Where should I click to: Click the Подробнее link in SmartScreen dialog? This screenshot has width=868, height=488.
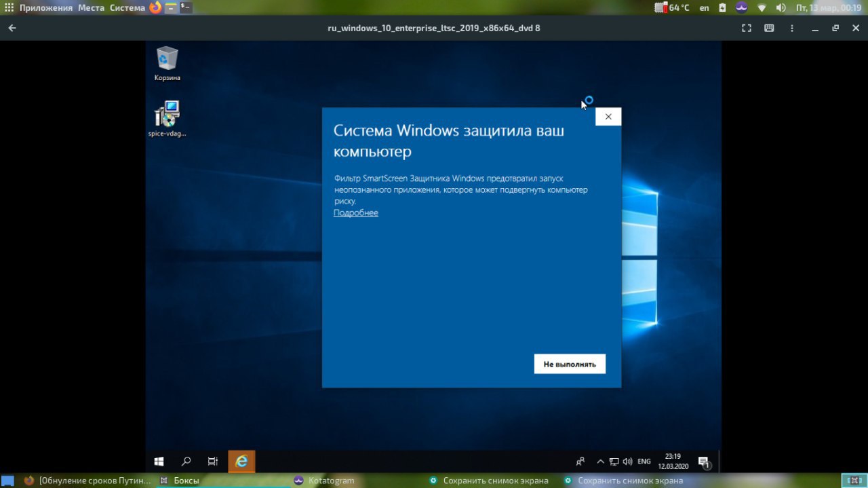pyautogui.click(x=356, y=213)
